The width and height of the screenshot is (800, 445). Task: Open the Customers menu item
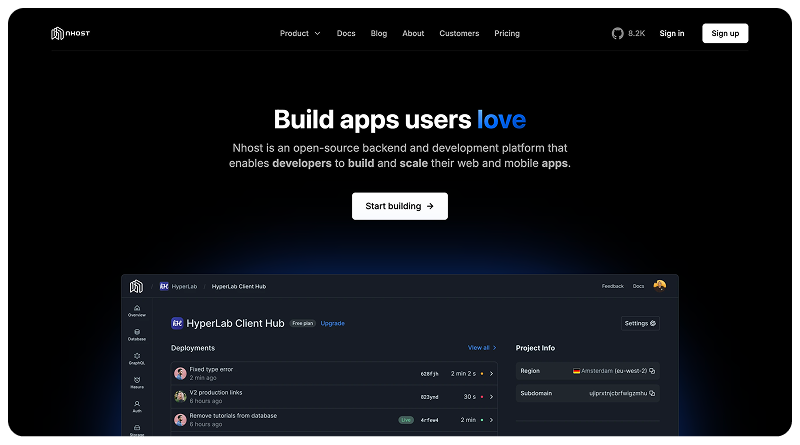pyautogui.click(x=459, y=33)
